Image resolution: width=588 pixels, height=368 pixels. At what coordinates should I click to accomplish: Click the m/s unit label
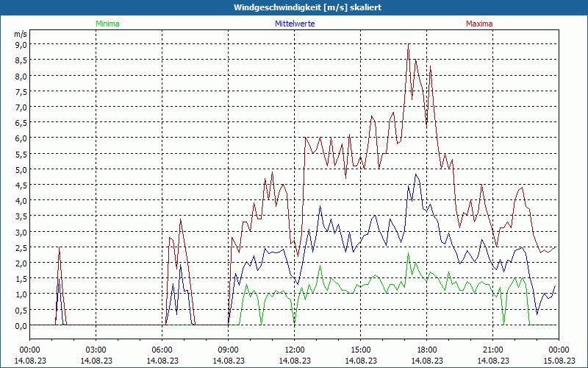click(21, 34)
